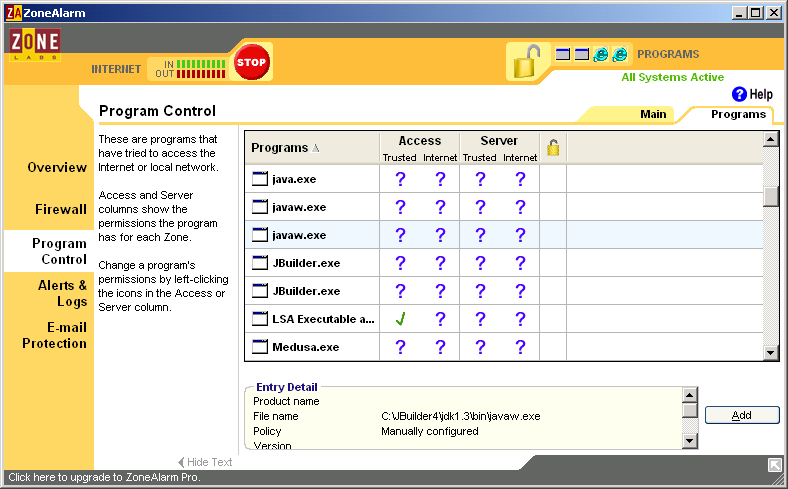Viewport: 788px width, 489px height.
Task: Click the Add button
Action: pyautogui.click(x=741, y=415)
